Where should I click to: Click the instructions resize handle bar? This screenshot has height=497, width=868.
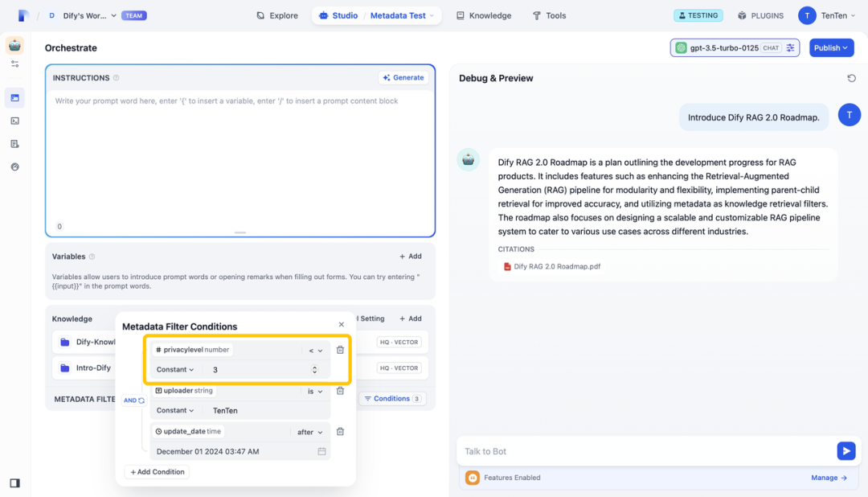coord(240,232)
